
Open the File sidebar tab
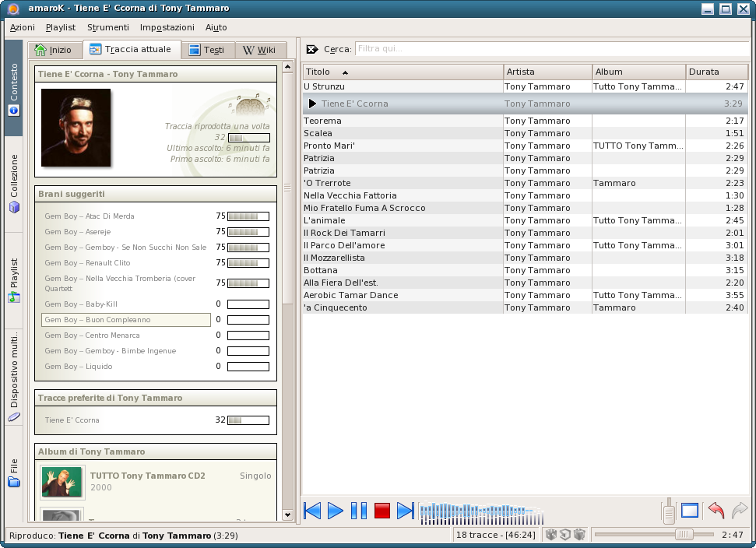tap(13, 472)
